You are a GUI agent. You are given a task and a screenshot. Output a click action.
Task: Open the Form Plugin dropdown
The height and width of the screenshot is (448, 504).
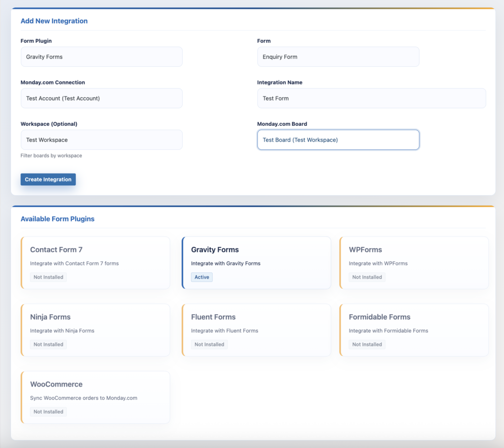tap(101, 57)
